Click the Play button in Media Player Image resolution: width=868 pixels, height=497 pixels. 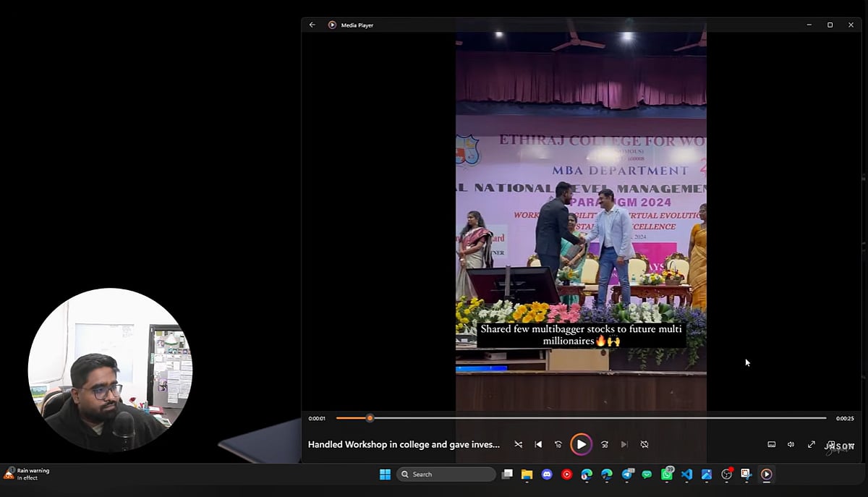581,444
